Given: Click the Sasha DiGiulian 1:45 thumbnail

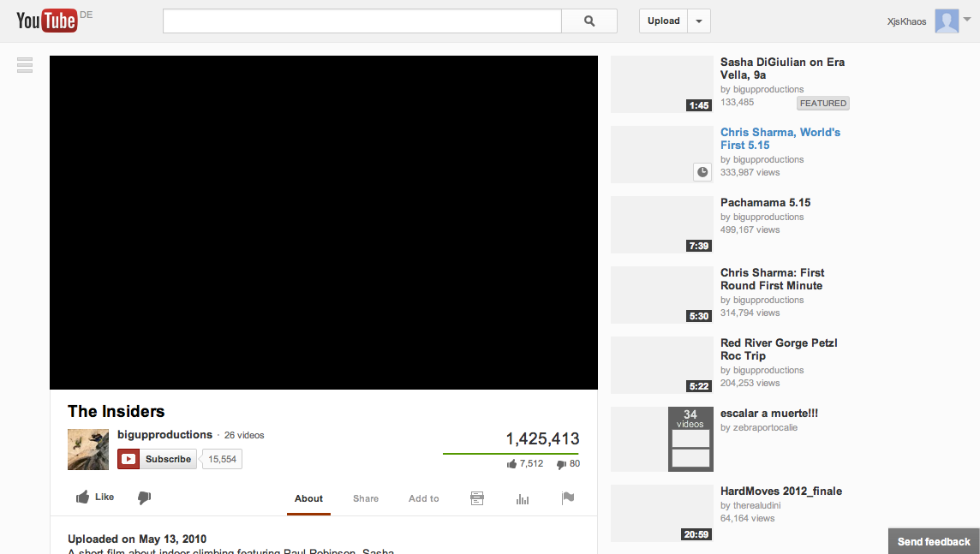Looking at the screenshot, I should (x=662, y=84).
